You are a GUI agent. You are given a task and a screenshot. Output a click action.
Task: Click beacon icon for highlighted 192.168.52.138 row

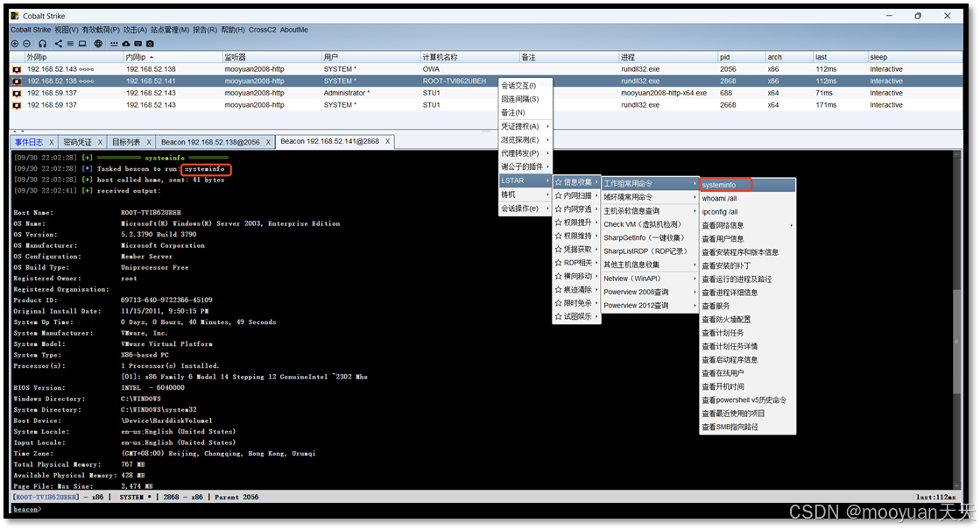(x=17, y=81)
